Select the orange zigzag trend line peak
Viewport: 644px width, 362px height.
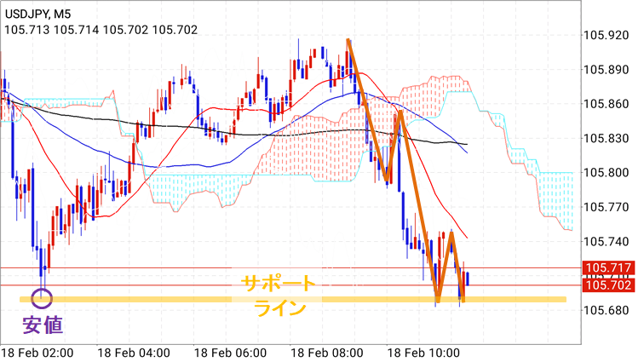(348, 41)
